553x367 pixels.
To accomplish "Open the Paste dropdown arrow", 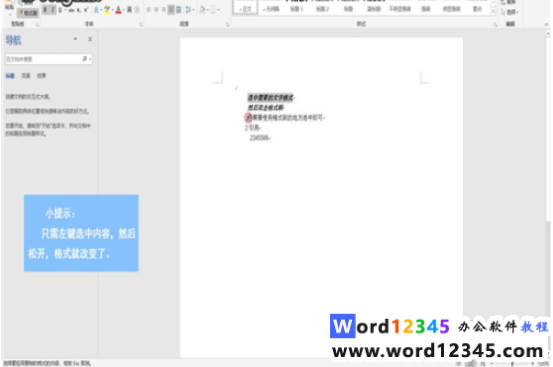I will [x=10, y=15].
